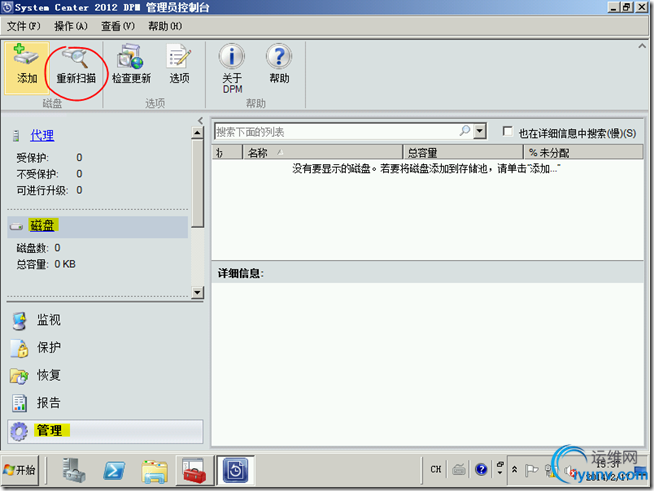Click the server icon beside 代理
This screenshot has height=491, width=654.
16,135
